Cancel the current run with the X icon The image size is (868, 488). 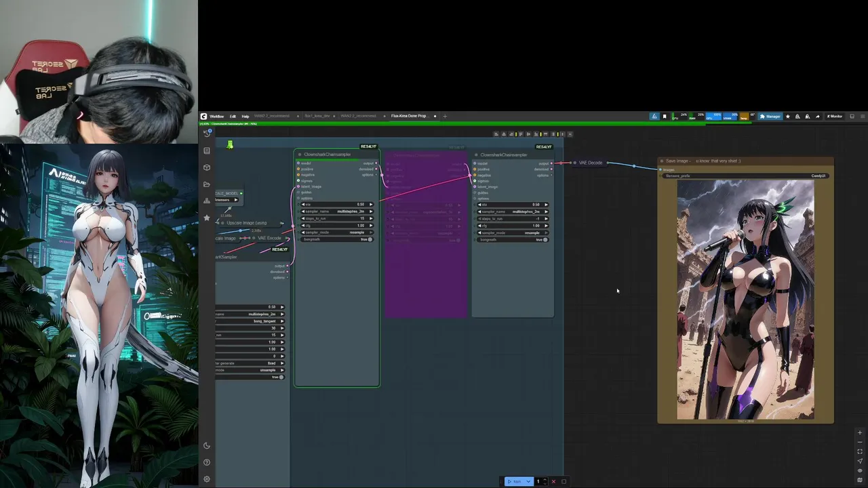553,481
